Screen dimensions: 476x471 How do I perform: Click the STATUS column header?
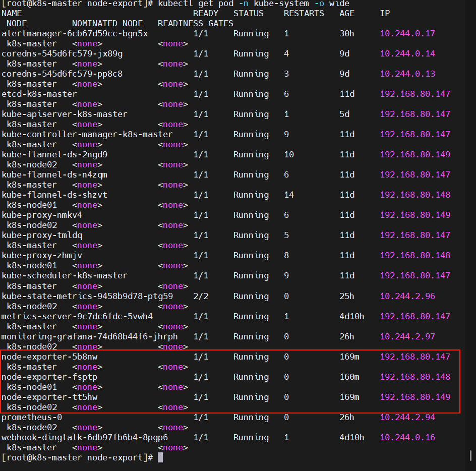pos(248,13)
